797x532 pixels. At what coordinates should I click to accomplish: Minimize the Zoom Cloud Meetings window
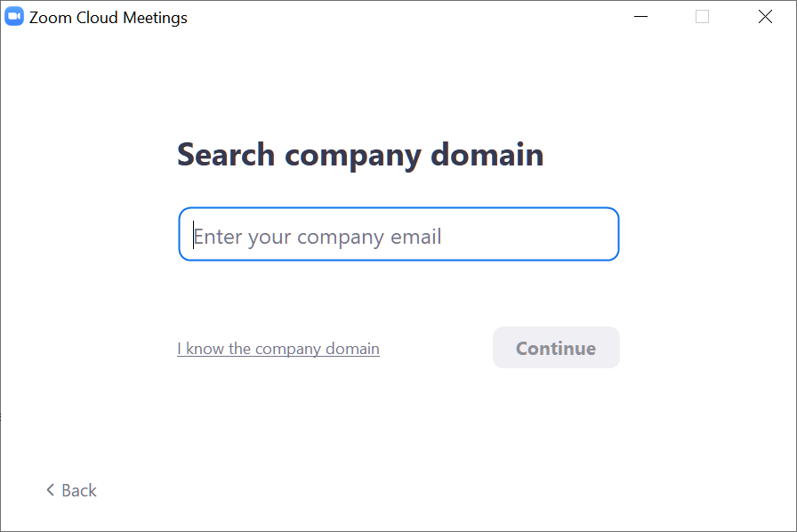[640, 17]
